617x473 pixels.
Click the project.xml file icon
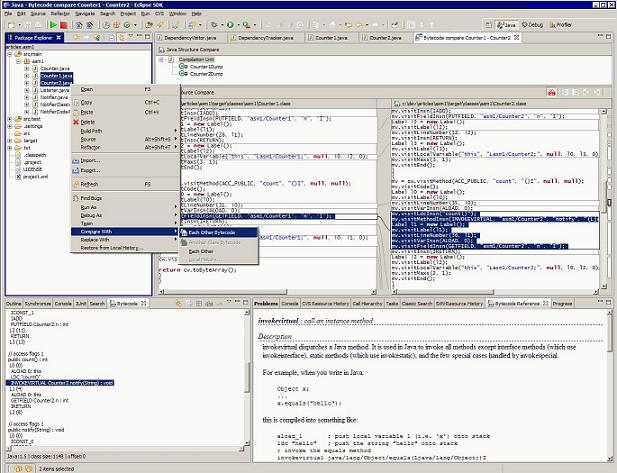(x=18, y=177)
